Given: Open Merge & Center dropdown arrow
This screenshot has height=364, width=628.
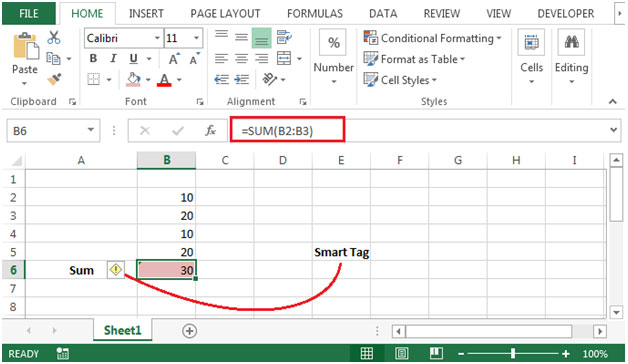Looking at the screenshot, I should pyautogui.click(x=299, y=59).
